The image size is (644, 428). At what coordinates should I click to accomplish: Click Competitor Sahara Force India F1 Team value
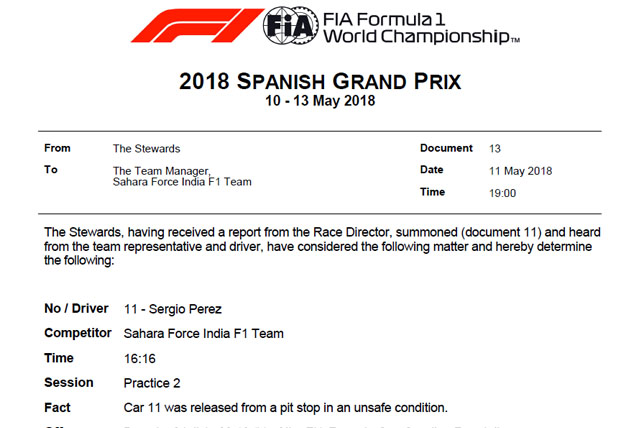tap(209, 333)
